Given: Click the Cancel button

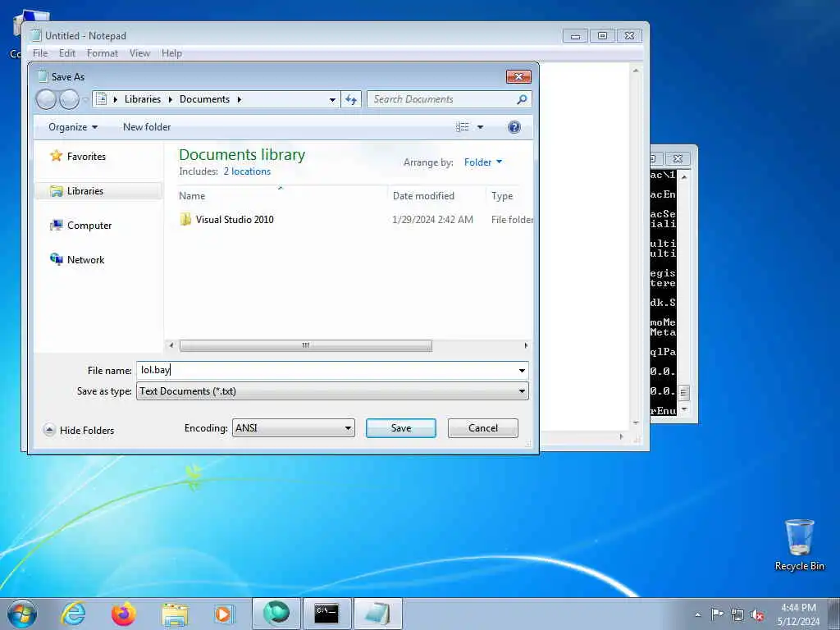Looking at the screenshot, I should click(x=482, y=428).
